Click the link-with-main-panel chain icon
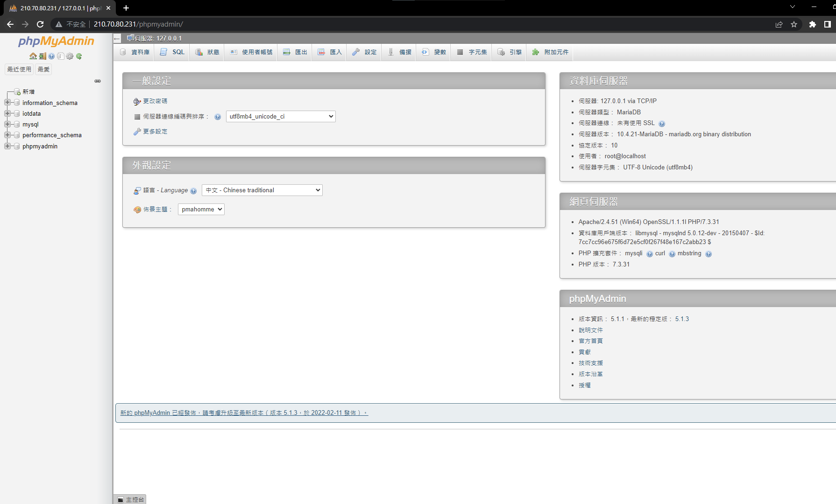 (x=98, y=81)
